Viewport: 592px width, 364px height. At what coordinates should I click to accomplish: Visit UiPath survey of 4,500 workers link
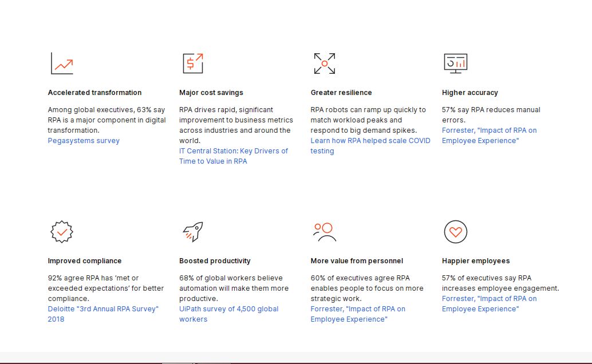tap(228, 309)
